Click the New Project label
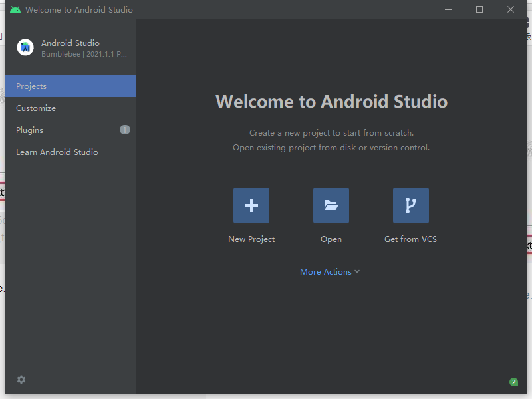532x399 pixels. pyautogui.click(x=251, y=239)
